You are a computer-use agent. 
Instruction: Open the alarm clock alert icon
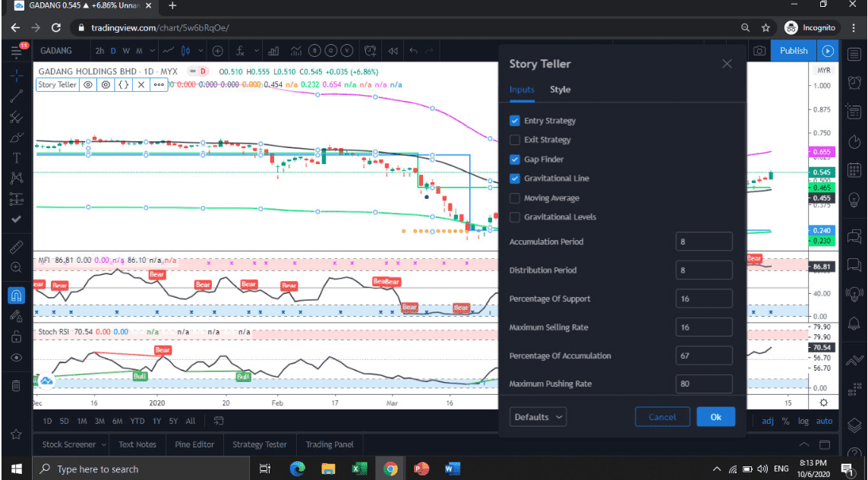(371, 51)
